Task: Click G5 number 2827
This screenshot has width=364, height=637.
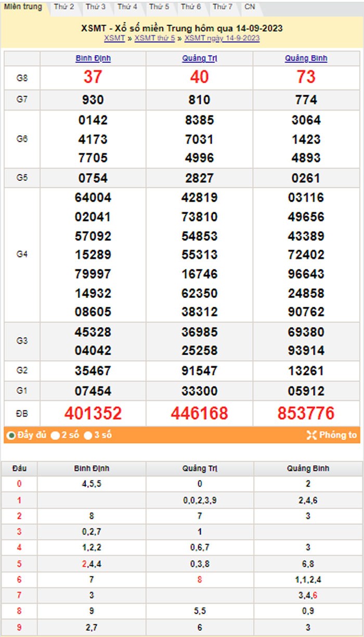Action: coord(200,178)
